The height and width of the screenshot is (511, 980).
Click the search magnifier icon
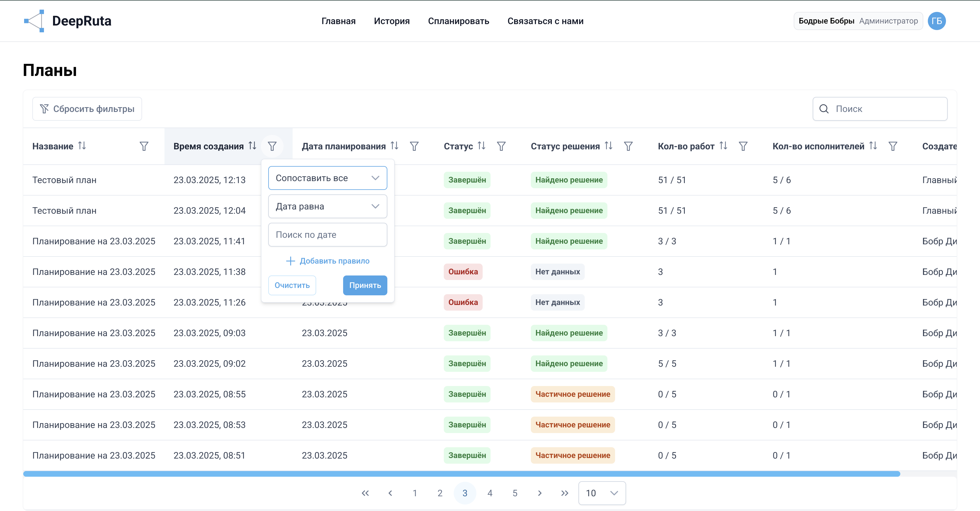click(824, 109)
